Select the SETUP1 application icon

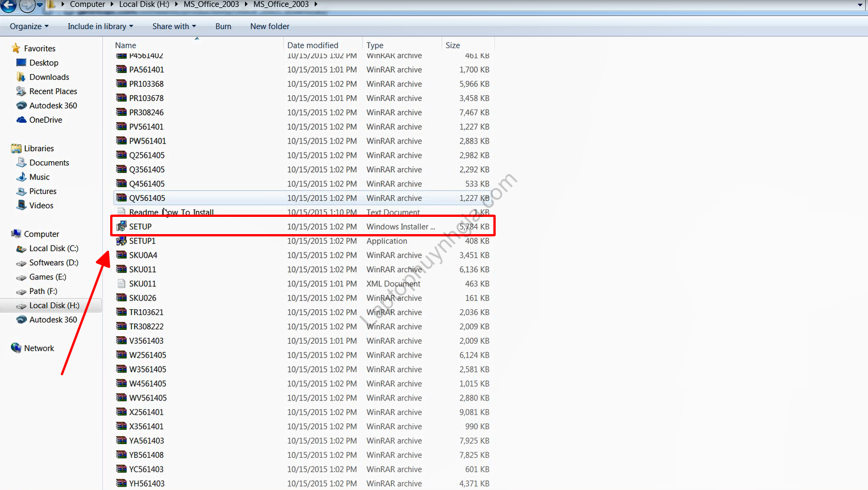click(x=121, y=241)
